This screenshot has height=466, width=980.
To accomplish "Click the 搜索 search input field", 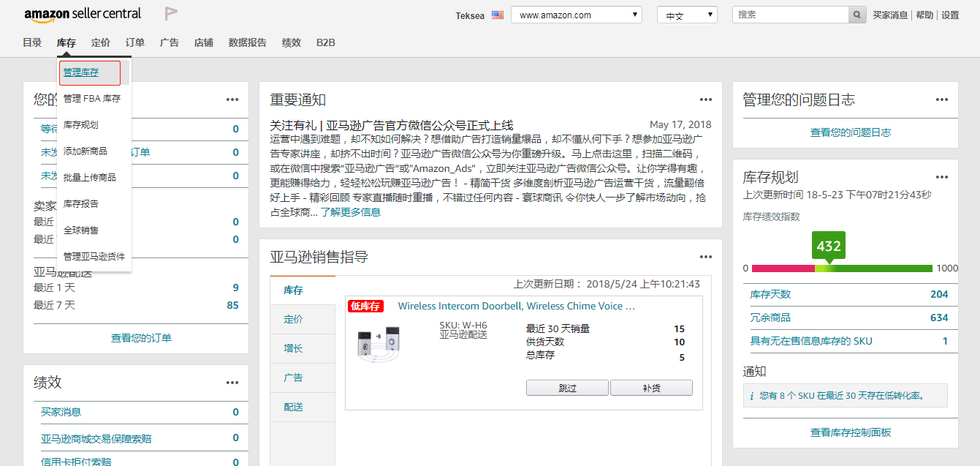I will tap(791, 15).
